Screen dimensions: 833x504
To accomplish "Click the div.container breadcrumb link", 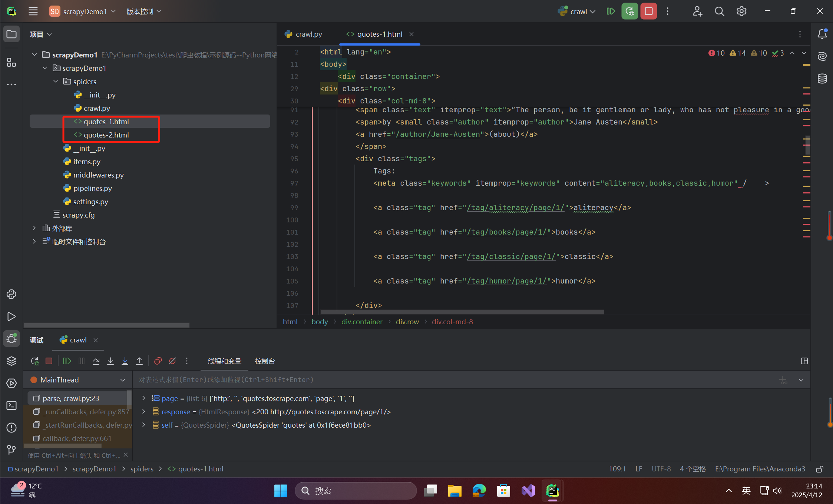I will point(361,322).
